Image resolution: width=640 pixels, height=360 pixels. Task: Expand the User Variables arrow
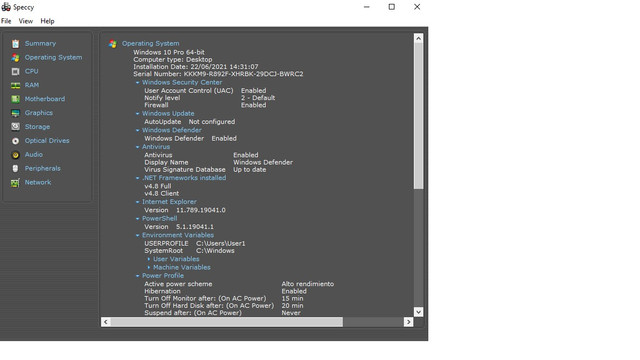149,259
